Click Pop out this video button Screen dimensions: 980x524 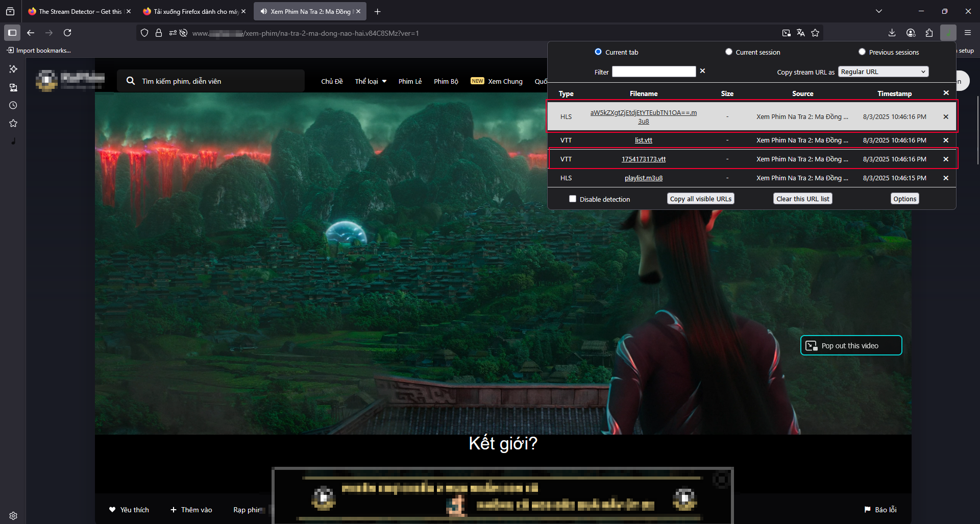click(x=851, y=346)
